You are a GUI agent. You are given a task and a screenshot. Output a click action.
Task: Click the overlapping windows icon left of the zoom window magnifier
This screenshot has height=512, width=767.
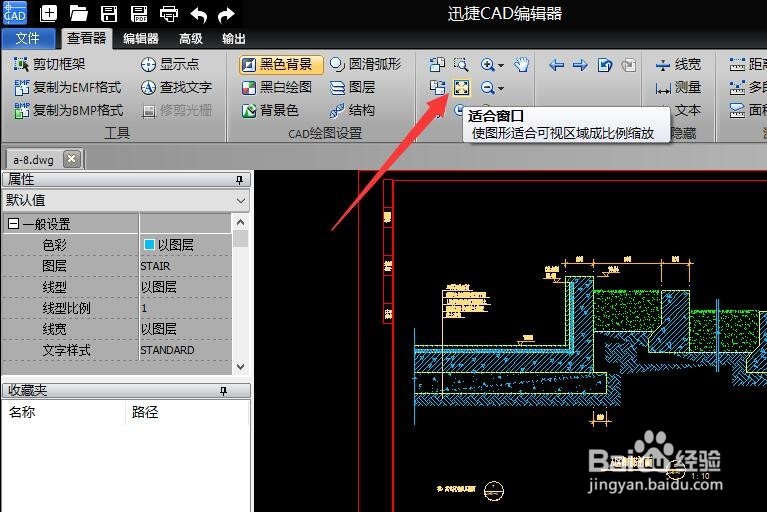pos(437,65)
